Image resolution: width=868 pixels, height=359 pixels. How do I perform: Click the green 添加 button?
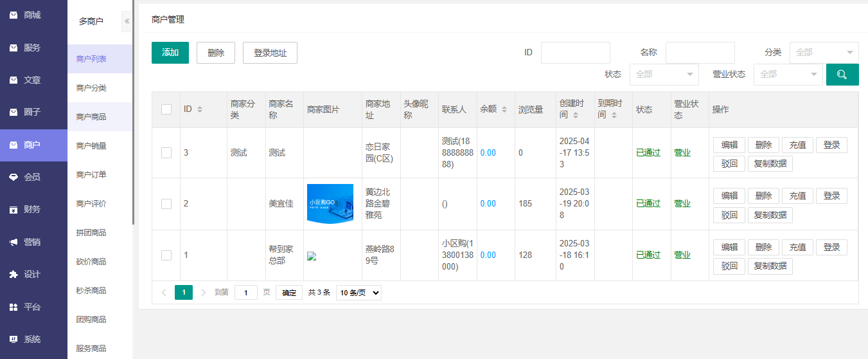[x=170, y=53]
